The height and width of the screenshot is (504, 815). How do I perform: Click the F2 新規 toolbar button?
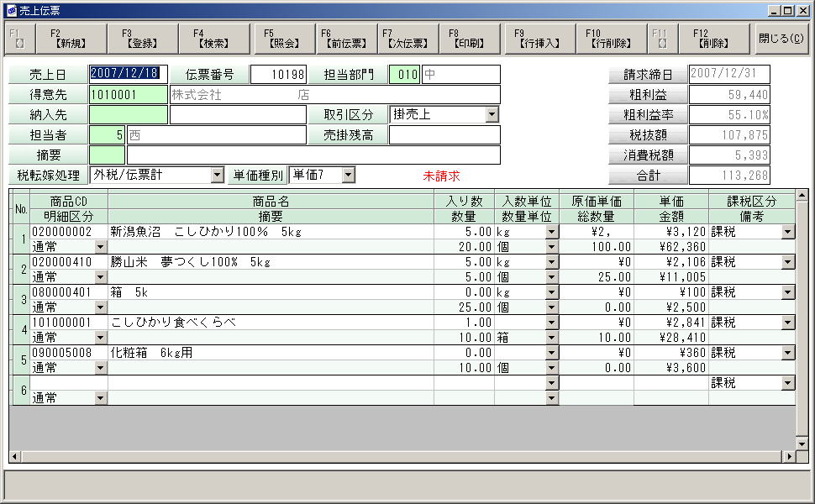60,39
